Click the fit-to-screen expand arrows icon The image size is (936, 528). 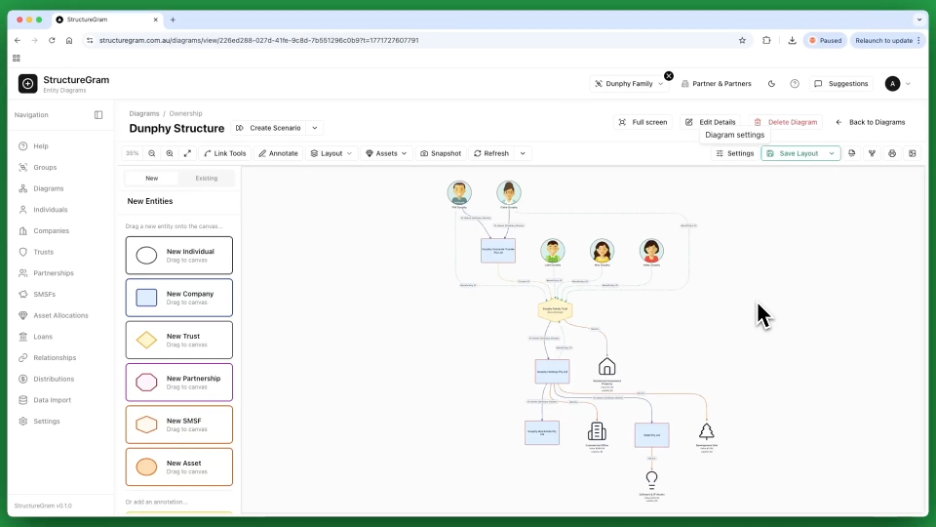coord(187,153)
